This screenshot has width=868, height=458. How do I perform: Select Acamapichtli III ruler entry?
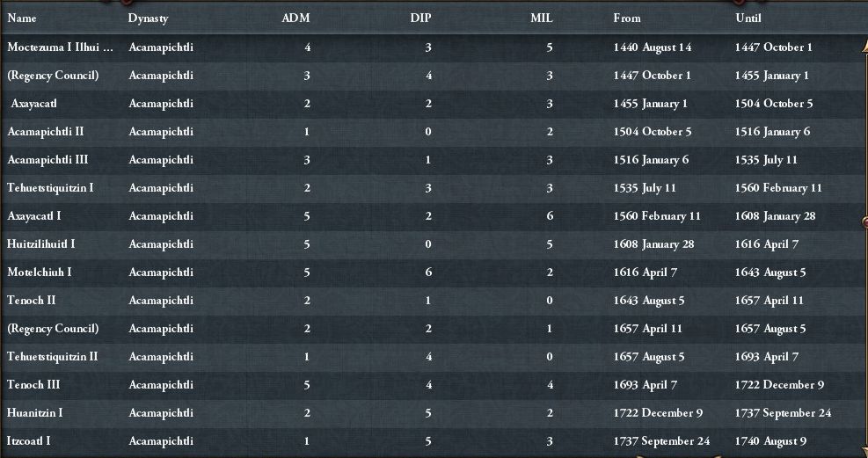click(x=47, y=160)
